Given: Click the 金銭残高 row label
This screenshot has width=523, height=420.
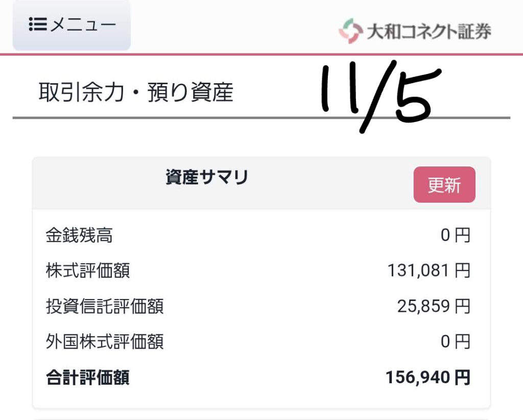Looking at the screenshot, I should (79, 236).
